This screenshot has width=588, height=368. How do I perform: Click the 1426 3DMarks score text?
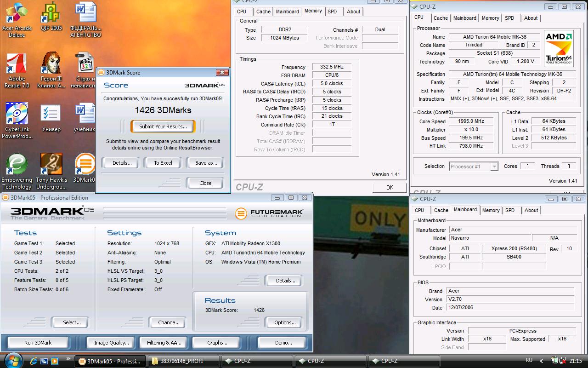point(163,110)
